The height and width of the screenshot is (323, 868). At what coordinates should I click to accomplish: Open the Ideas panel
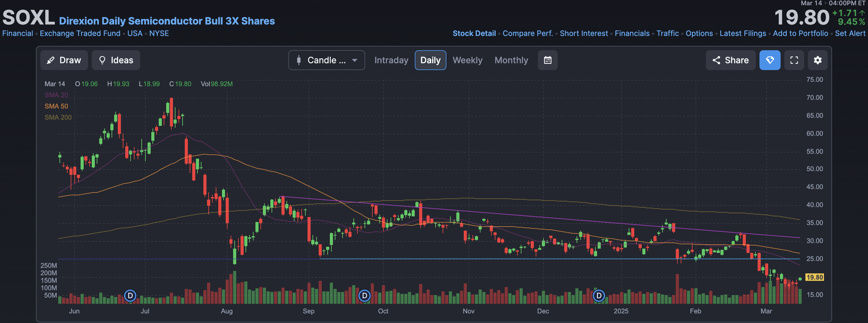pos(116,60)
